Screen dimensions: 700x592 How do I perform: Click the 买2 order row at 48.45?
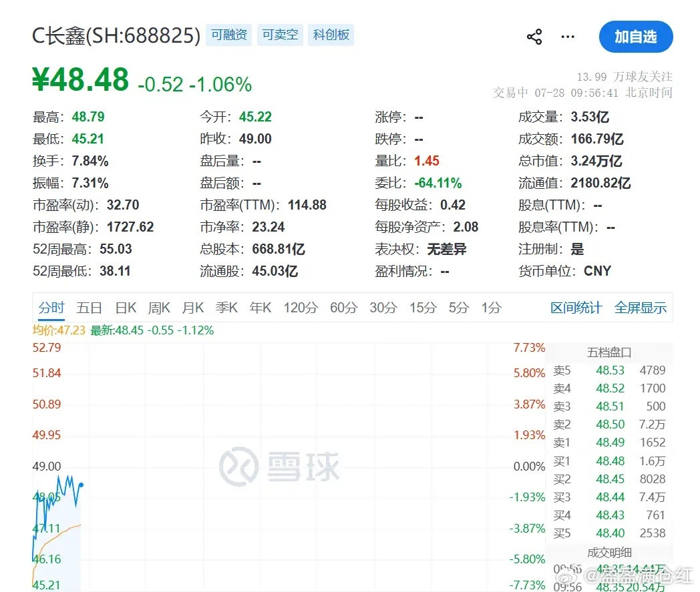609,479
